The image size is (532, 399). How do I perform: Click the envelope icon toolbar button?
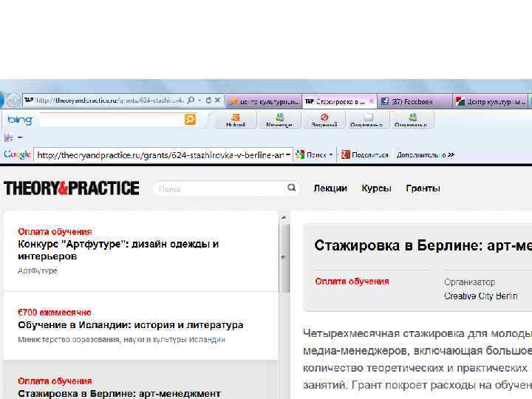pyautogui.click(x=368, y=120)
